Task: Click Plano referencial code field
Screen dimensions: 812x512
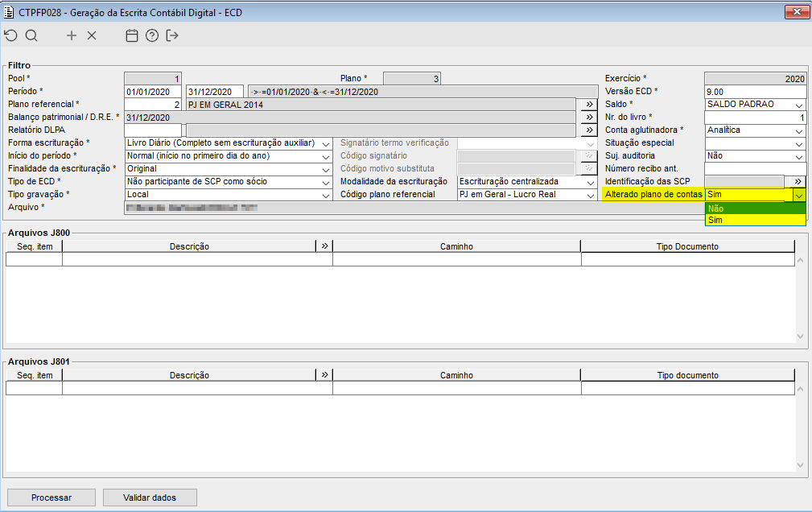Action: pos(153,104)
